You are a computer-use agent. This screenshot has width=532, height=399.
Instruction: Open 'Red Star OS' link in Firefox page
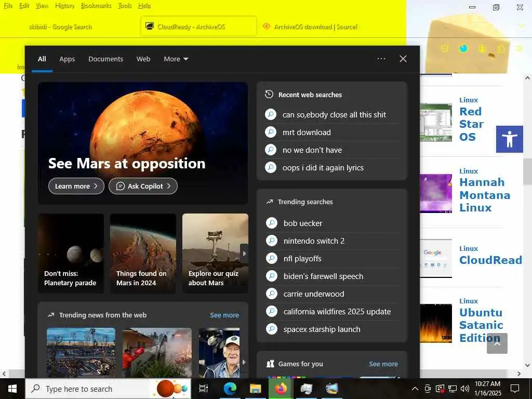click(x=471, y=124)
